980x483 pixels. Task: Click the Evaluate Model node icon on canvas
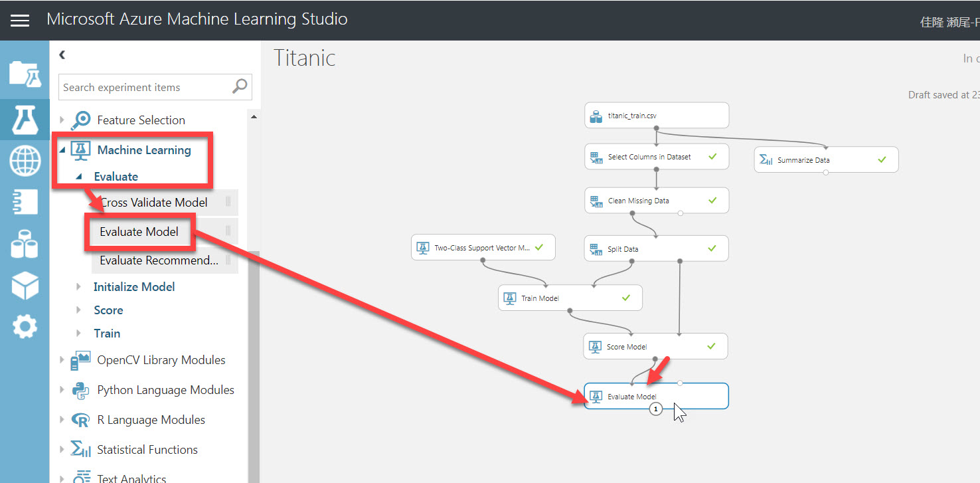pos(596,397)
